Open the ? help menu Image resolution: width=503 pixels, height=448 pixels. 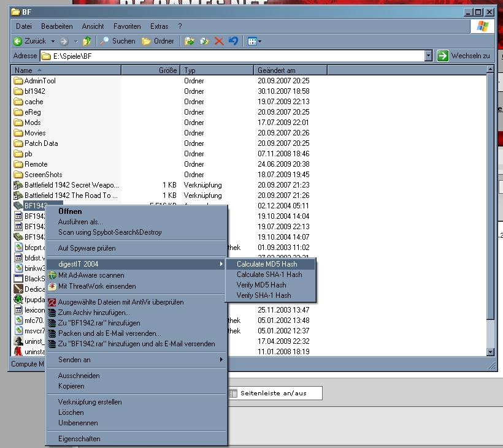click(x=180, y=26)
